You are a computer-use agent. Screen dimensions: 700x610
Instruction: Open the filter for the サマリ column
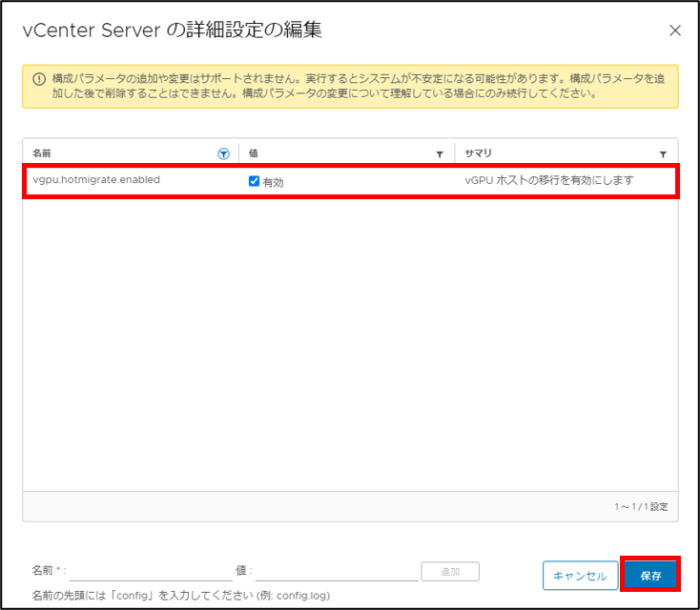(663, 154)
